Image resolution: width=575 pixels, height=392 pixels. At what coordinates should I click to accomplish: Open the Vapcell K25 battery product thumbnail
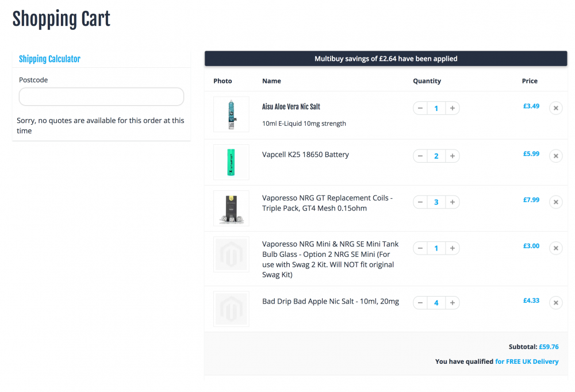[x=231, y=162]
